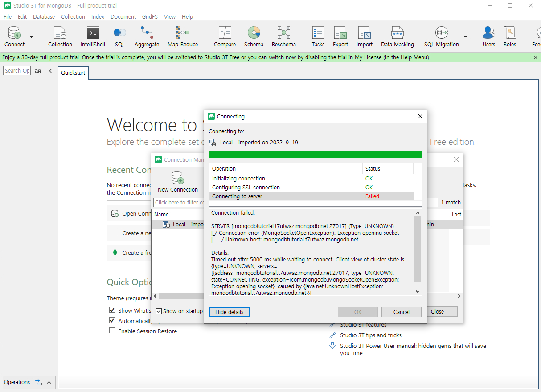541x392 pixels.
Task: Open the View menu
Action: [x=170, y=16]
